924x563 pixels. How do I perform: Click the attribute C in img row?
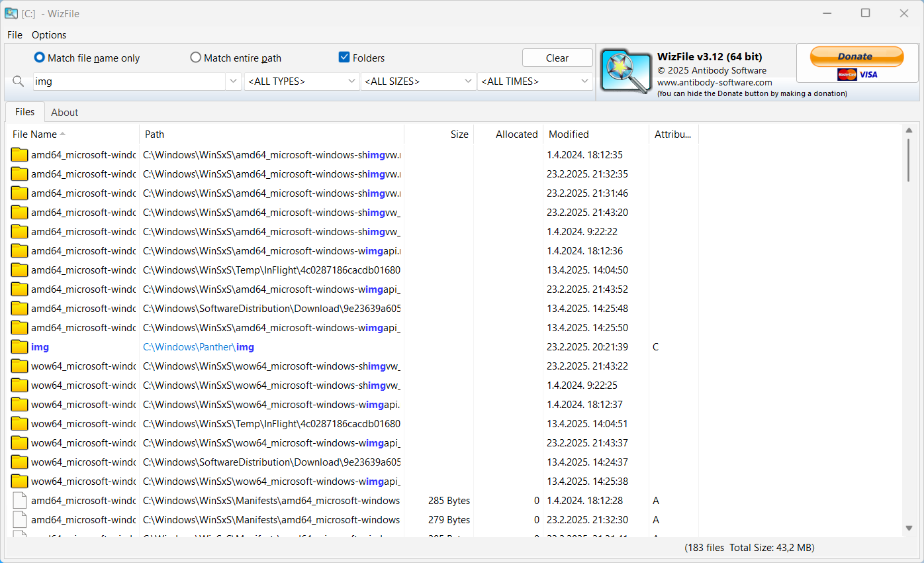(655, 347)
